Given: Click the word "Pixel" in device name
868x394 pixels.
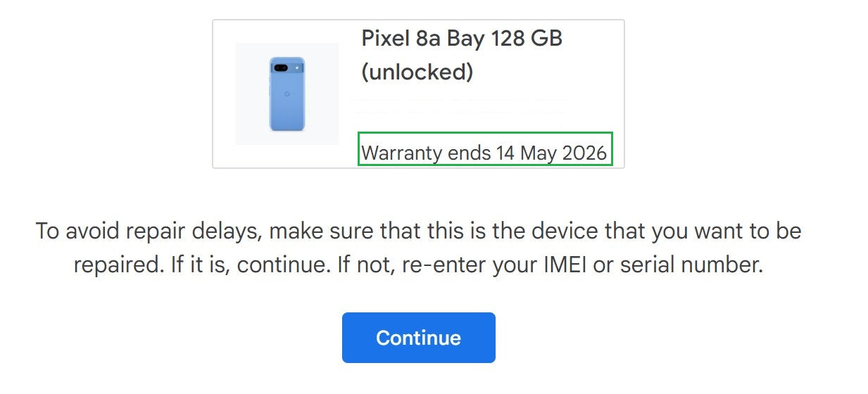Looking at the screenshot, I should click(x=384, y=38).
